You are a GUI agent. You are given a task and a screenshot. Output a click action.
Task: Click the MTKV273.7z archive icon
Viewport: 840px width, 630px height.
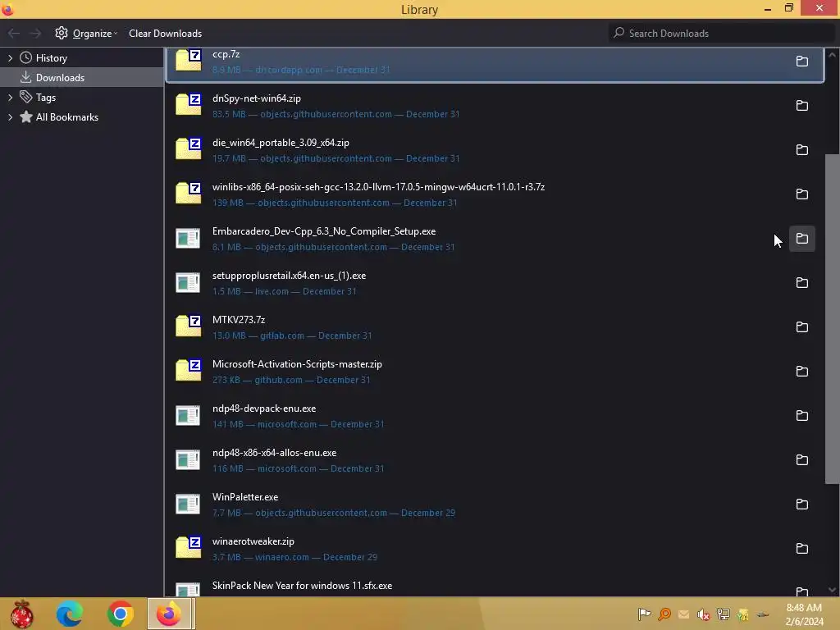coord(189,326)
